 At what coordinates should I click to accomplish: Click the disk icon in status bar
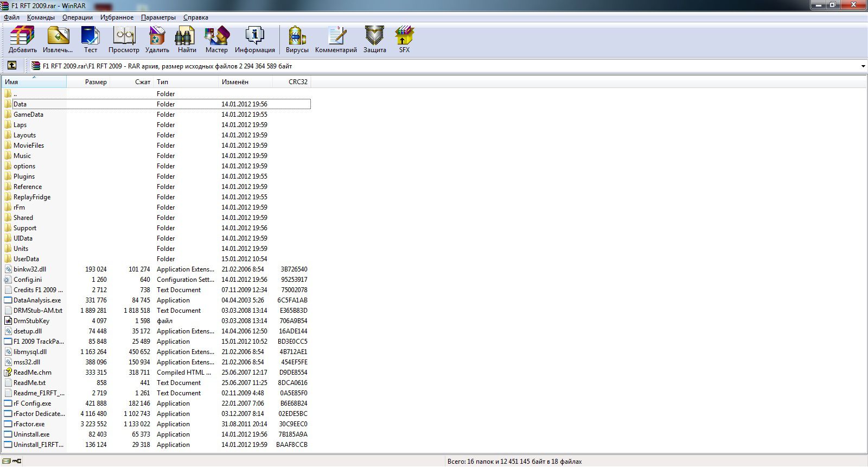[7, 461]
